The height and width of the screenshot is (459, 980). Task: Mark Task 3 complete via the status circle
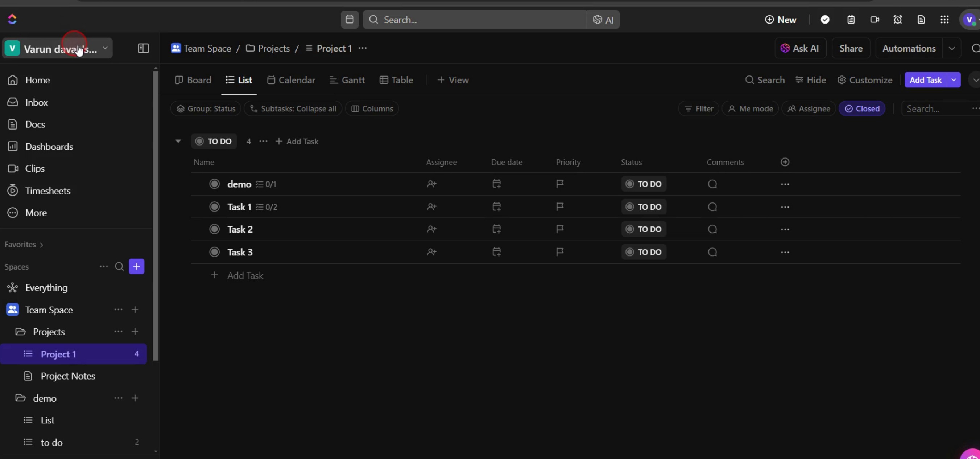(x=215, y=252)
